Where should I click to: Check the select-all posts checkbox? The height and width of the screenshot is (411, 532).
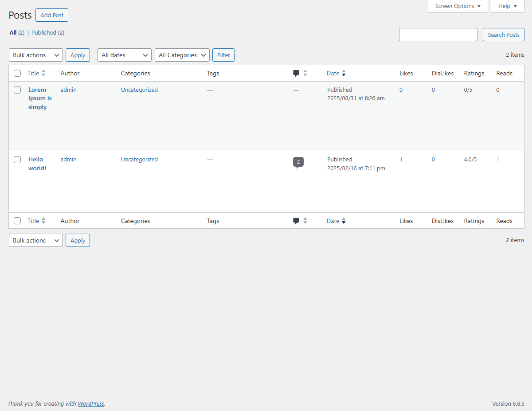[17, 73]
